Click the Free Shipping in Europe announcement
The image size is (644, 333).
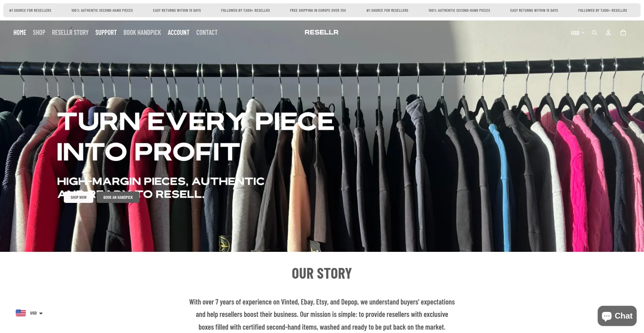pyautogui.click(x=318, y=10)
